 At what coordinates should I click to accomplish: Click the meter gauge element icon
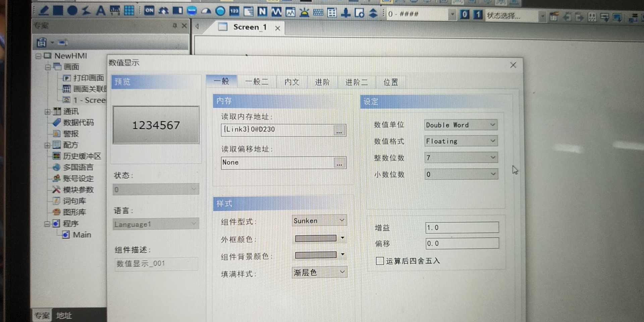(x=206, y=11)
